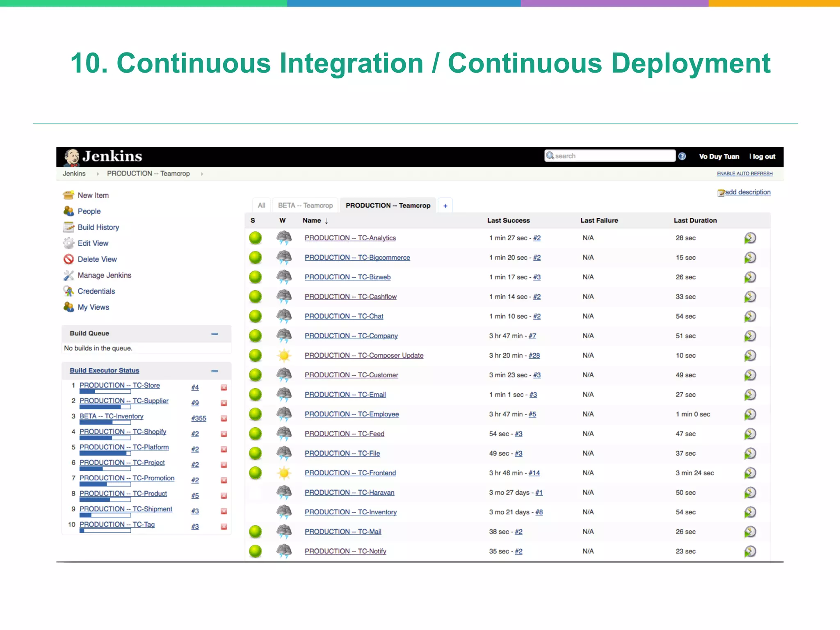
Task: Open New Item in sidebar
Action: click(93, 195)
